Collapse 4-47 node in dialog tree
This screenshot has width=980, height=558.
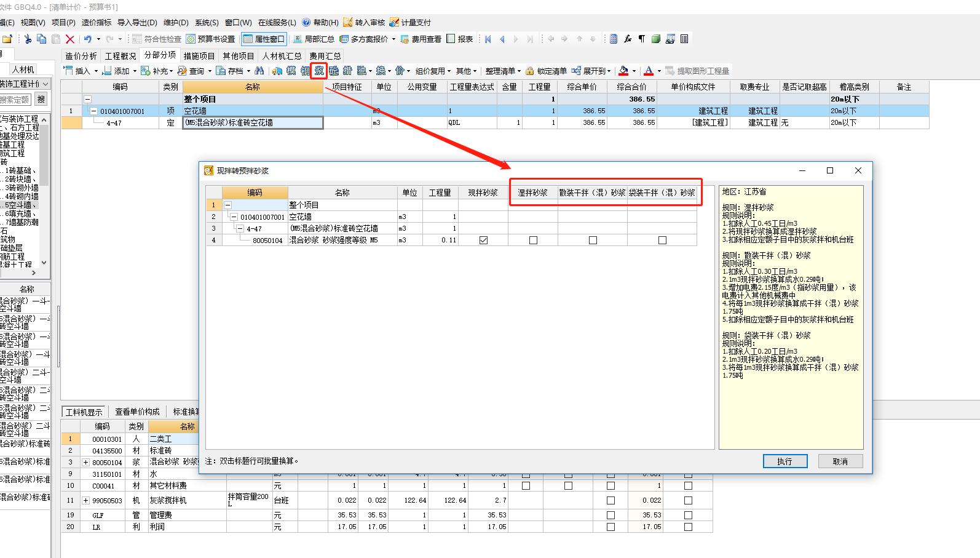pyautogui.click(x=240, y=228)
